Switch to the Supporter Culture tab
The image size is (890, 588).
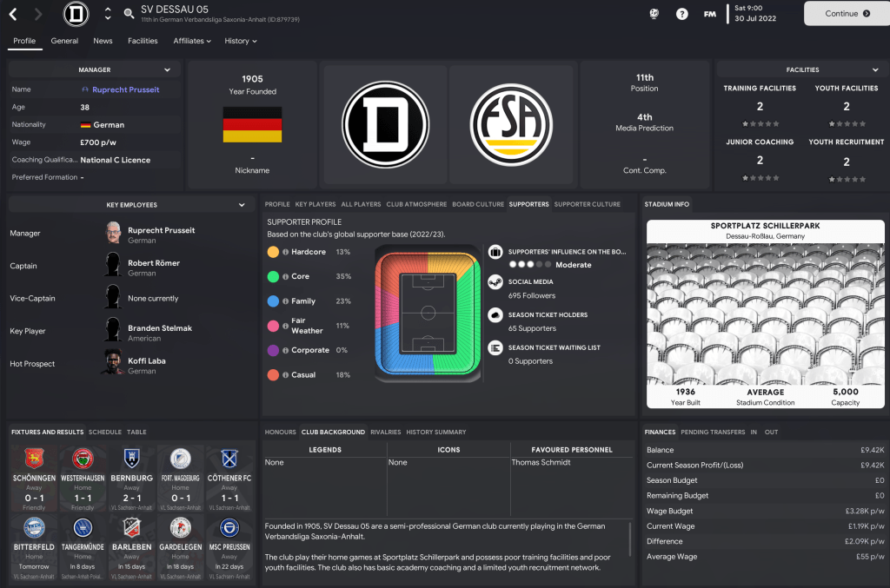pyautogui.click(x=588, y=204)
